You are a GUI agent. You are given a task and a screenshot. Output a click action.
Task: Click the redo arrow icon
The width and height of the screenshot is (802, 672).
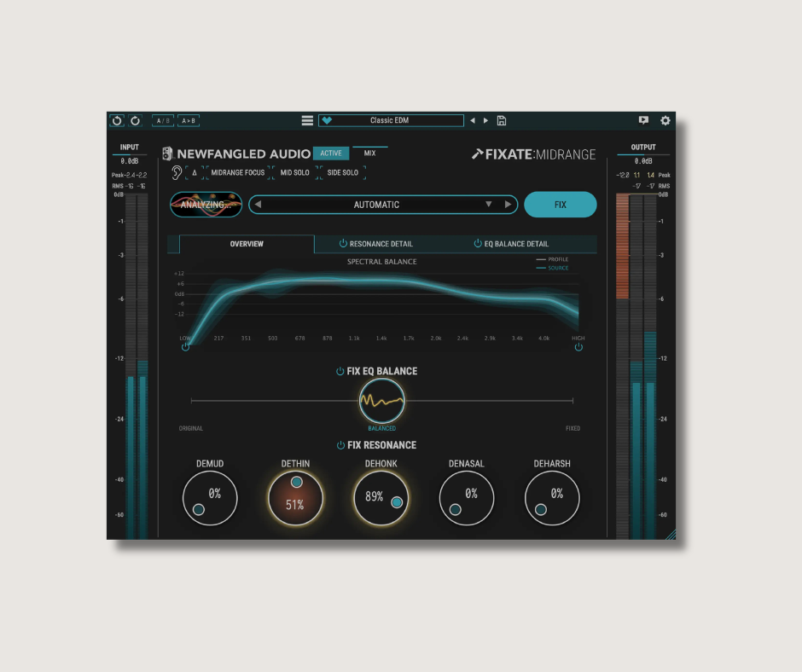[135, 121]
